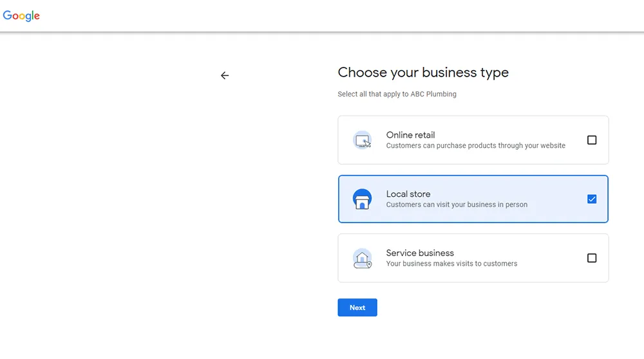Go back using the left arrow

tap(225, 75)
